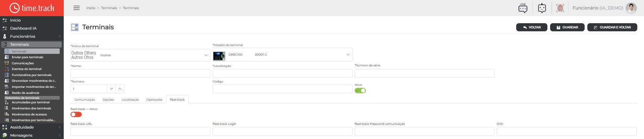
Task: Switch to the Operações tab
Action: (154, 100)
